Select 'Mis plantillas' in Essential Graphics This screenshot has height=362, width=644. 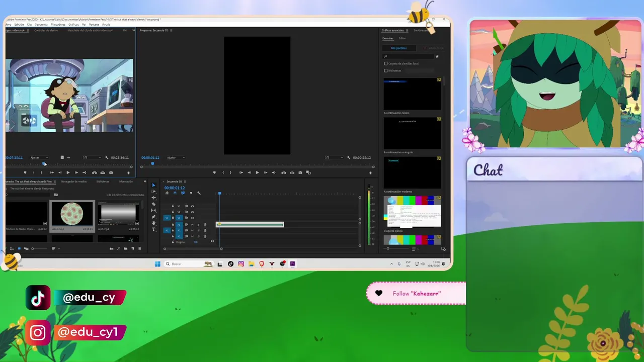[x=399, y=48]
